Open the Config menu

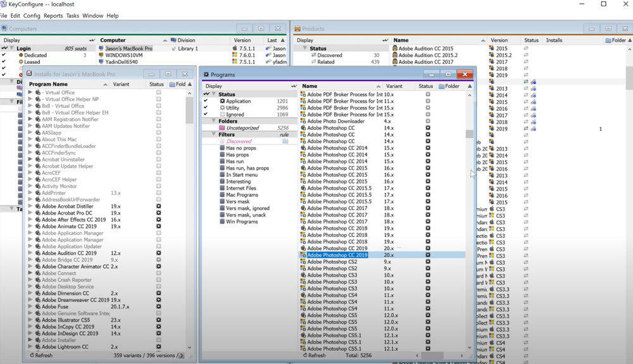coord(32,16)
